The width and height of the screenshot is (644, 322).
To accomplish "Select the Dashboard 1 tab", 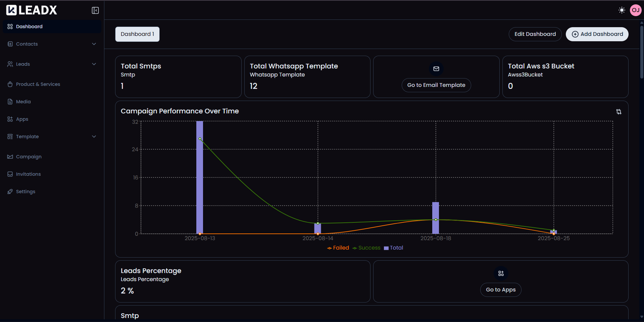I will (137, 34).
